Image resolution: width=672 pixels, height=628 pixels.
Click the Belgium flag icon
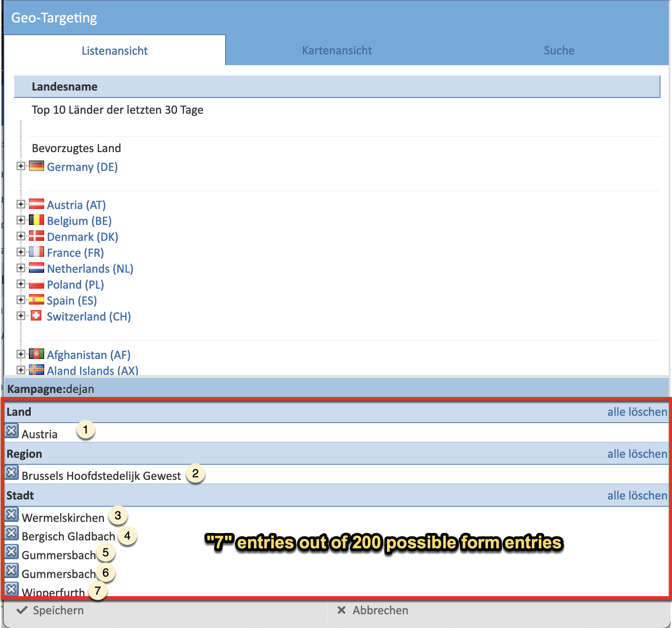tap(37, 220)
